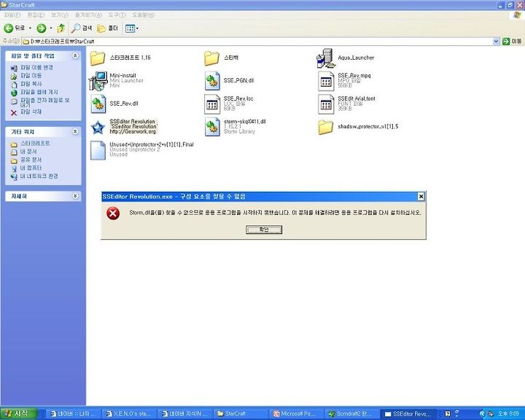
Task: Select the Unused Unprotector 2 file icon
Action: (x=98, y=150)
